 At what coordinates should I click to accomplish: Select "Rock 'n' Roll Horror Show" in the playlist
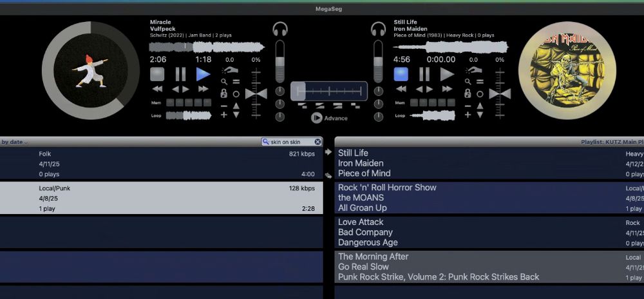(489, 198)
